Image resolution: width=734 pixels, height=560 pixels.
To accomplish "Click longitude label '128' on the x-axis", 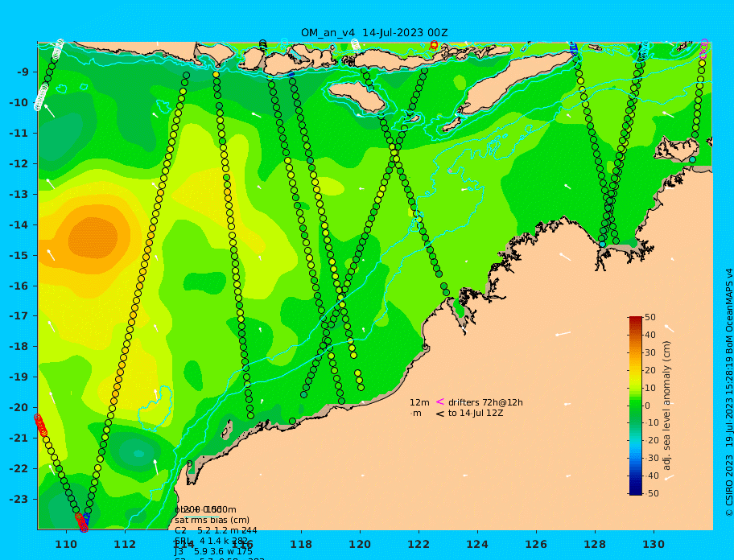I will click(x=595, y=544).
